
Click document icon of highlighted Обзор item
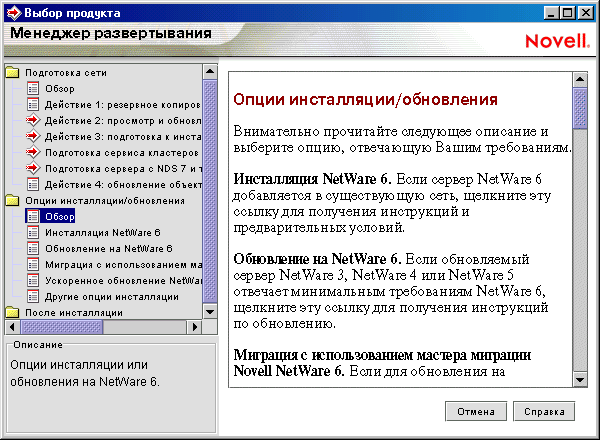(33, 217)
